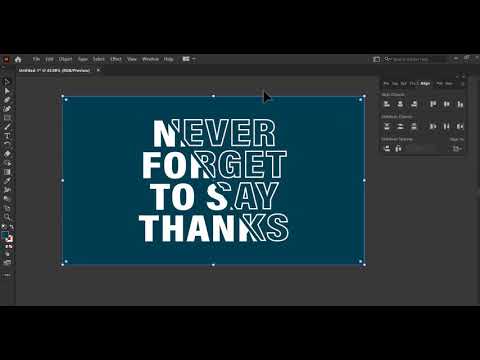Viewport: 480px width, 360px height.
Task: Click Horizontal Distribute Right icon
Action: tap(460, 126)
